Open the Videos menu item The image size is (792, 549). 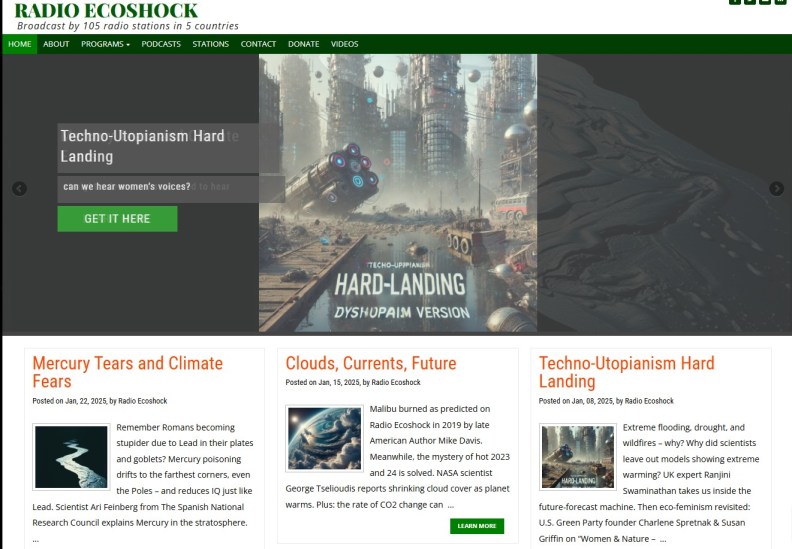tap(344, 44)
